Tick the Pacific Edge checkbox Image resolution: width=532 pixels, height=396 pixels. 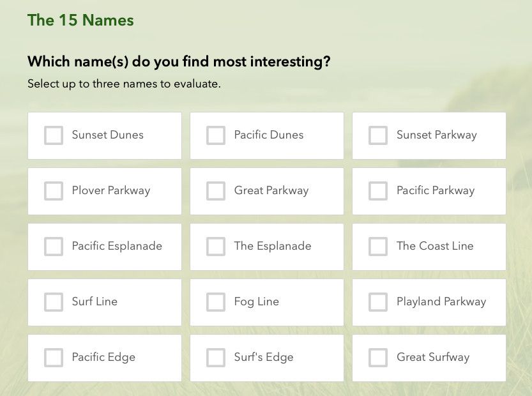coord(54,358)
